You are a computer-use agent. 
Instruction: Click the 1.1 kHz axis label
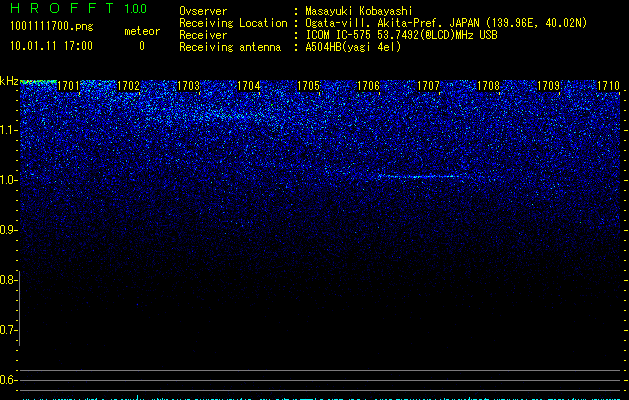click(x=7, y=130)
